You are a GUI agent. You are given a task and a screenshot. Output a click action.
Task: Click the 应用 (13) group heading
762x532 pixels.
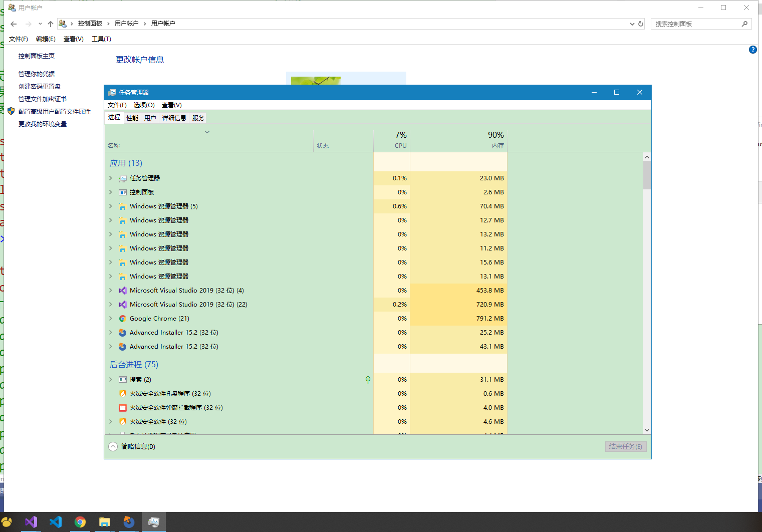pos(126,163)
